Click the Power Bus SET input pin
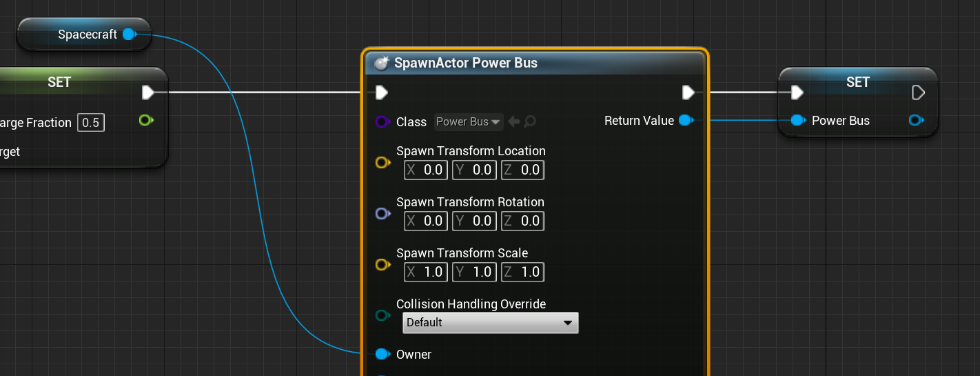This screenshot has width=980, height=376. coord(797,121)
